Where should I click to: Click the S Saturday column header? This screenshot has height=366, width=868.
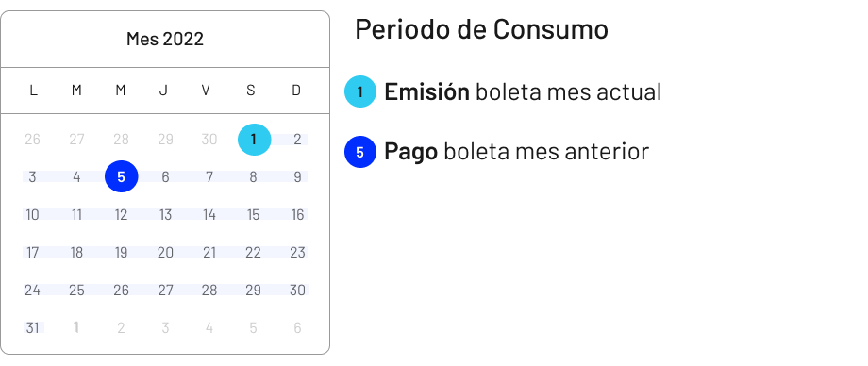click(251, 91)
